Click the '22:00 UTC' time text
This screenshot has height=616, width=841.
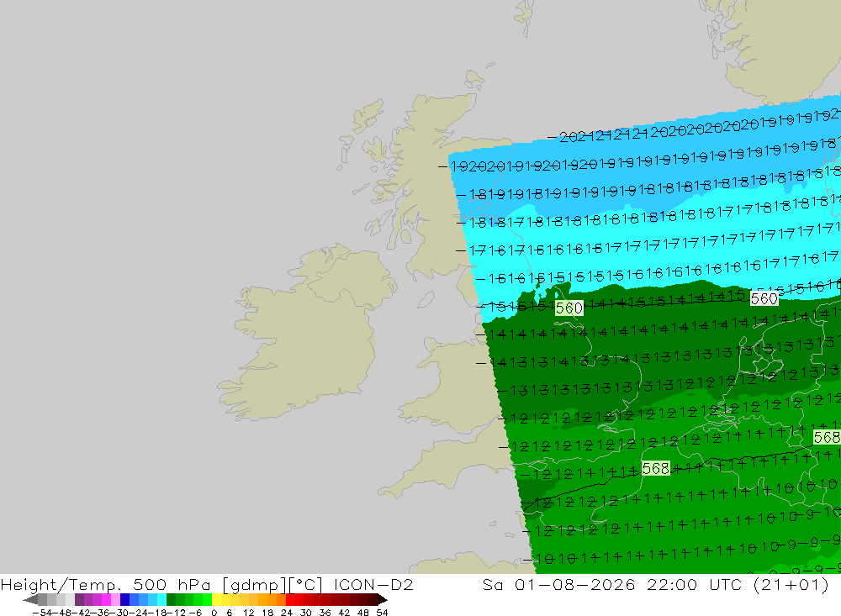694,584
